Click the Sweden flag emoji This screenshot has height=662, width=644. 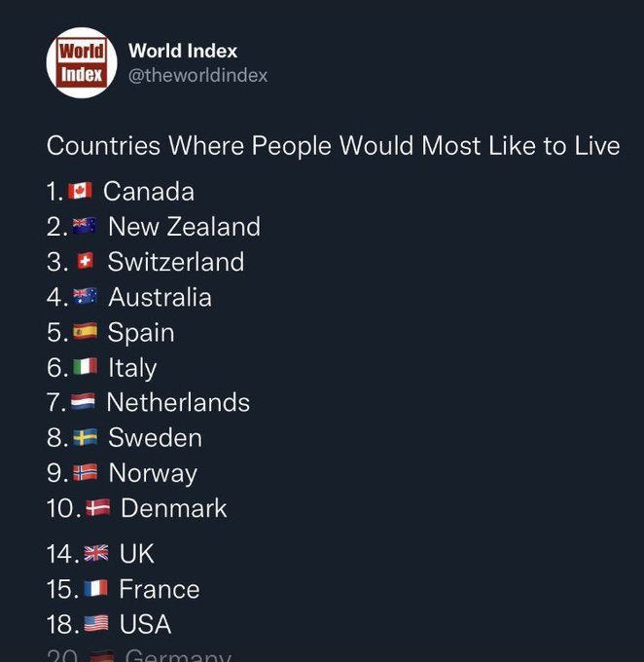(x=85, y=438)
